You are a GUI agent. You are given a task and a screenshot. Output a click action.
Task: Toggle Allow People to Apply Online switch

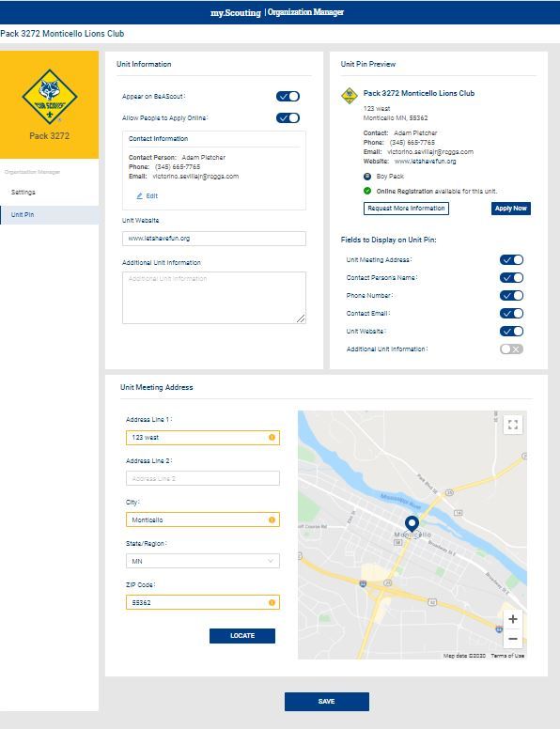[288, 118]
